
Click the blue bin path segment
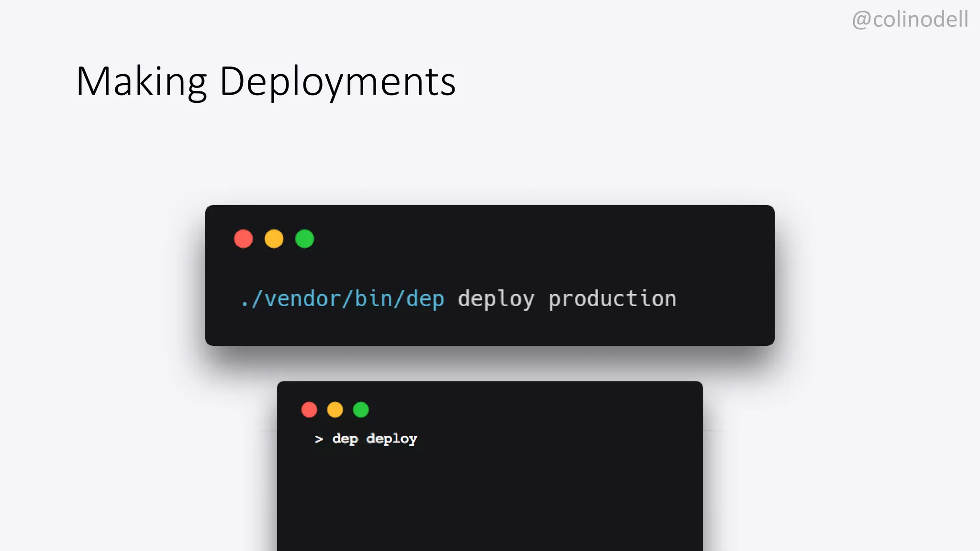373,299
